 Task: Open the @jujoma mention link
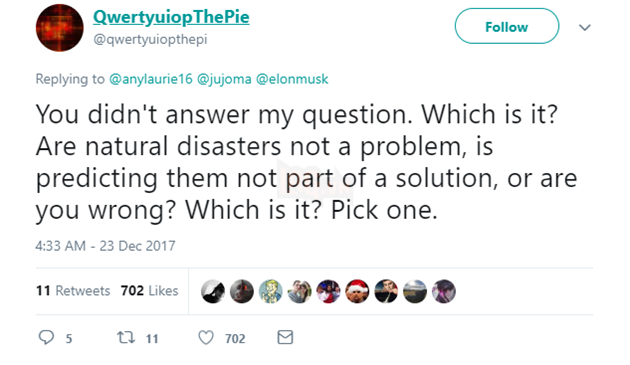(224, 79)
